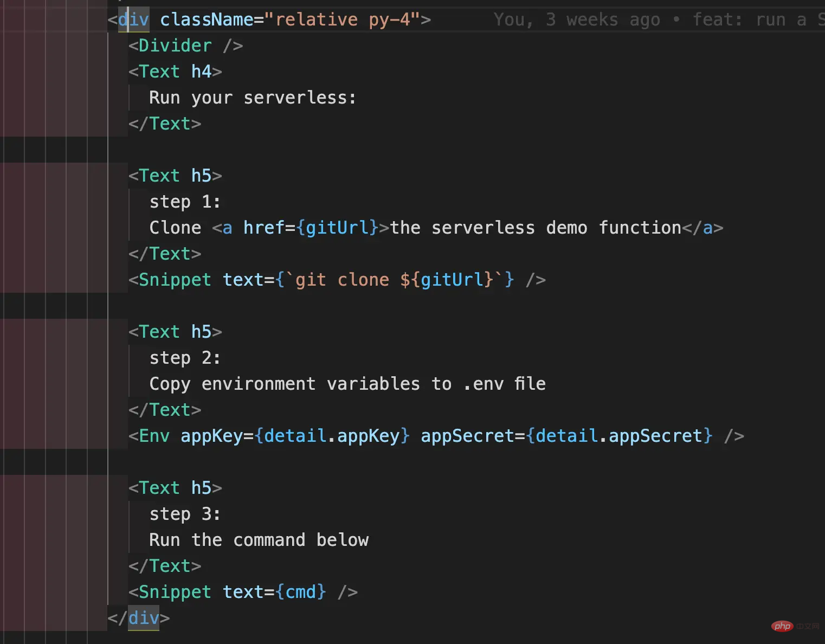Image resolution: width=825 pixels, height=644 pixels.
Task: Place cursor on the opening div tag name
Action: click(x=134, y=20)
